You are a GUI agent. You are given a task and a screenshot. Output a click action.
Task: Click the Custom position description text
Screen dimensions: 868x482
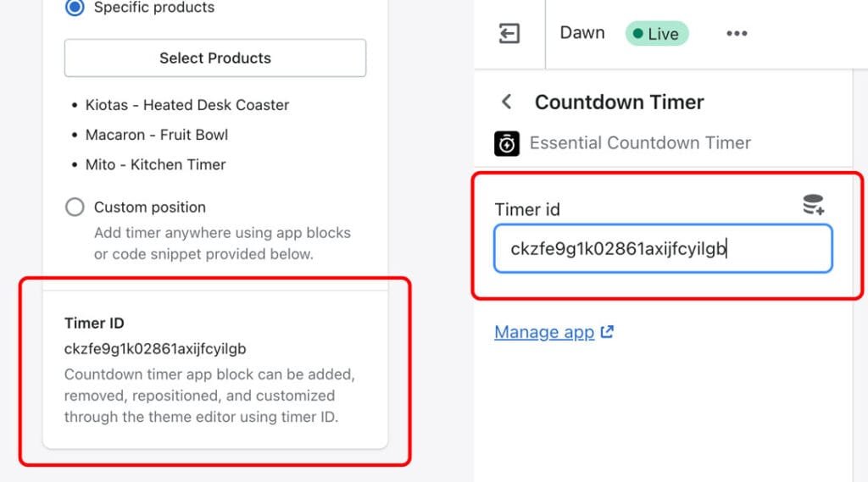click(x=222, y=243)
